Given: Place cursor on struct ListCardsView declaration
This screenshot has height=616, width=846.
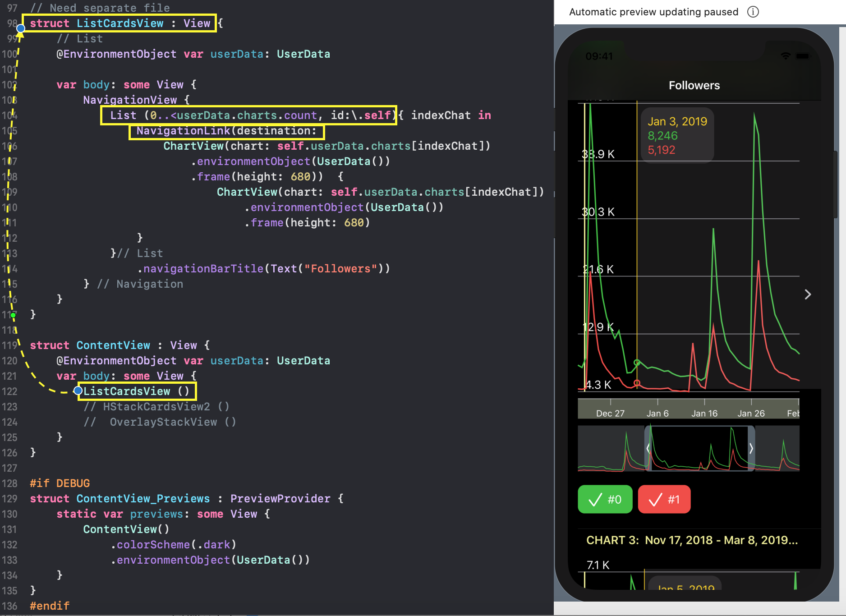Looking at the screenshot, I should click(x=120, y=23).
